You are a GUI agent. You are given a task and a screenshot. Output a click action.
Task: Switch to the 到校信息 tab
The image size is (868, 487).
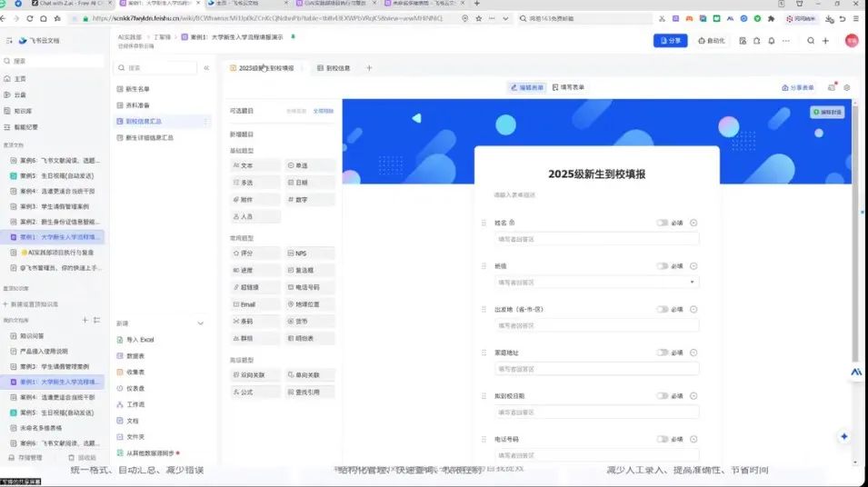(333, 68)
